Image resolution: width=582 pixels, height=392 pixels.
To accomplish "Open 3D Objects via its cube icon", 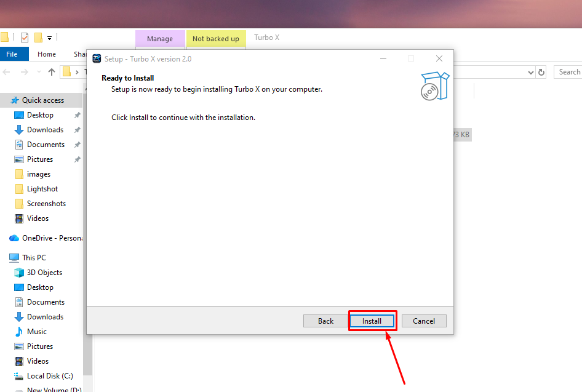I will pos(19,273).
